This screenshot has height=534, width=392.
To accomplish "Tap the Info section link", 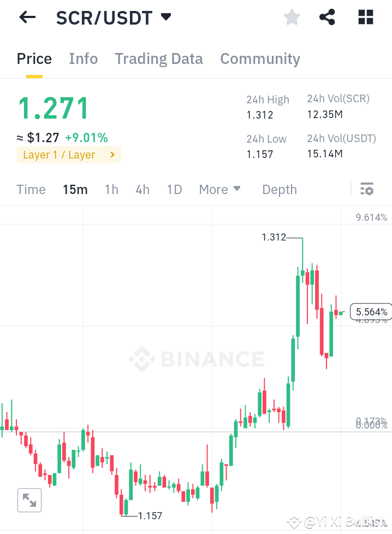I will pos(83,58).
